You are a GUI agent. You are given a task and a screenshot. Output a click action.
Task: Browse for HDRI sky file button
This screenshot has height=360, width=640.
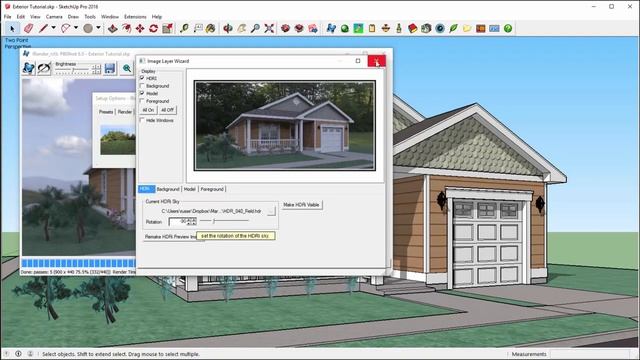coord(271,211)
